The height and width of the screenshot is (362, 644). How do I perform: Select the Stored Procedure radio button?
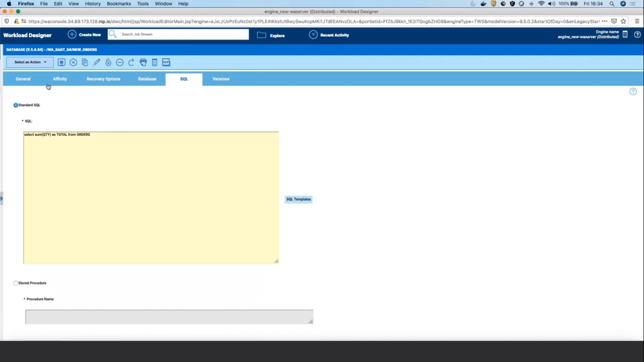pos(16,283)
